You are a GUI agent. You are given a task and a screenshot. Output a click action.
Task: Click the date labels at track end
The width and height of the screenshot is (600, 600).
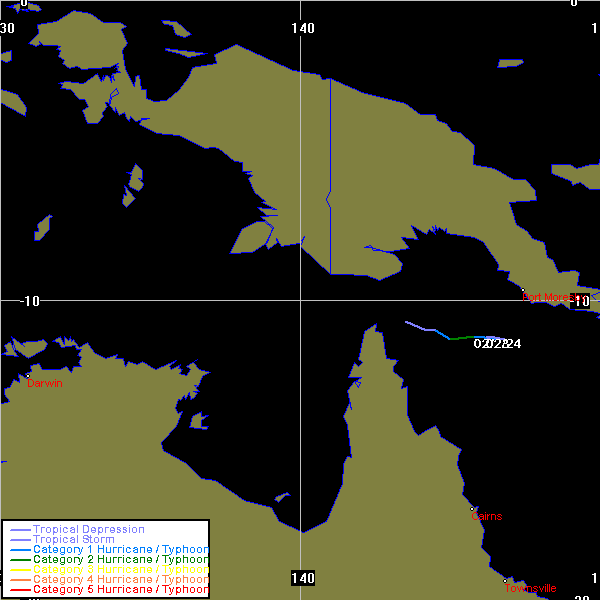pos(497,344)
